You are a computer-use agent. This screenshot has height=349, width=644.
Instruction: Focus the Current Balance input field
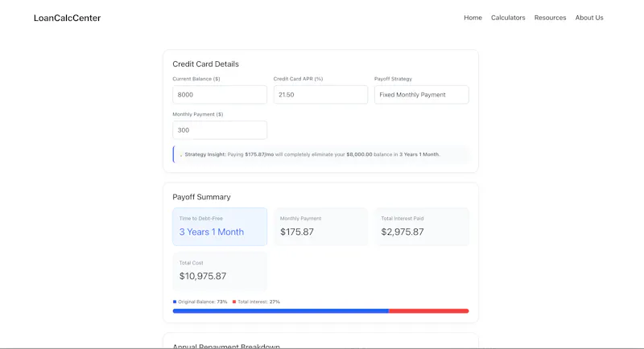click(220, 95)
